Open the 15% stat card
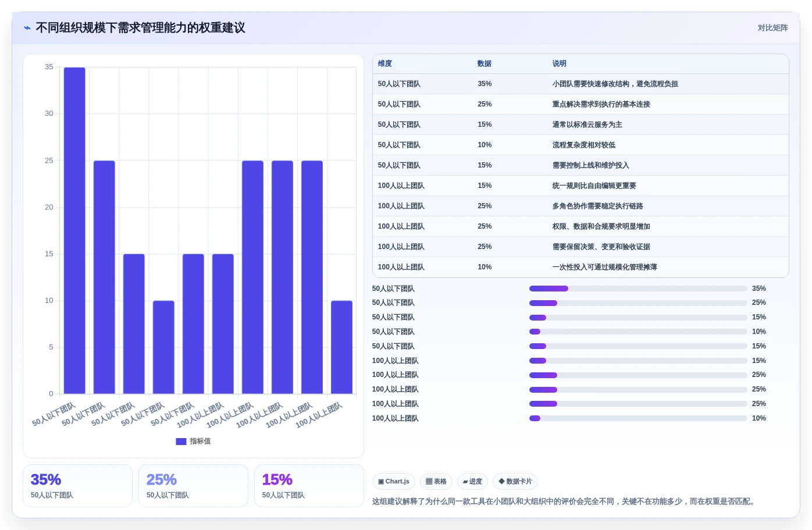This screenshot has width=812, height=530. click(x=309, y=486)
